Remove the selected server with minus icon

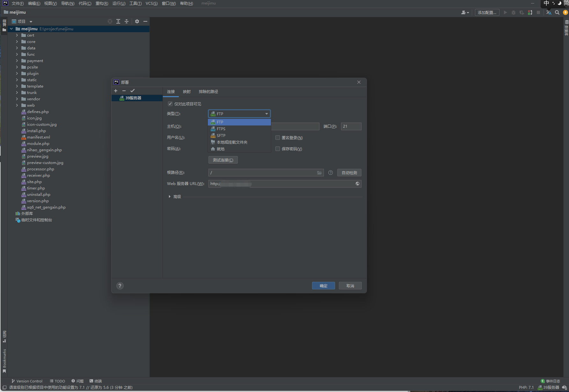coord(124,91)
